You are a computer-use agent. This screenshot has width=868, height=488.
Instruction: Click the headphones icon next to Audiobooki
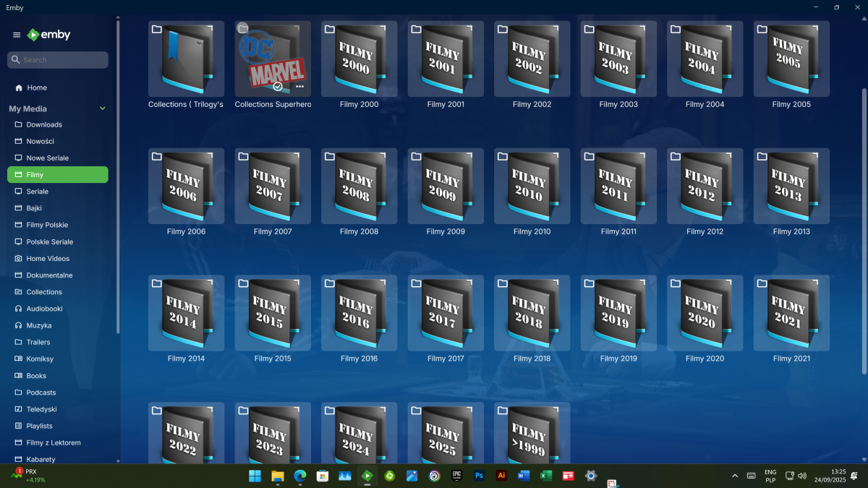pos(17,309)
